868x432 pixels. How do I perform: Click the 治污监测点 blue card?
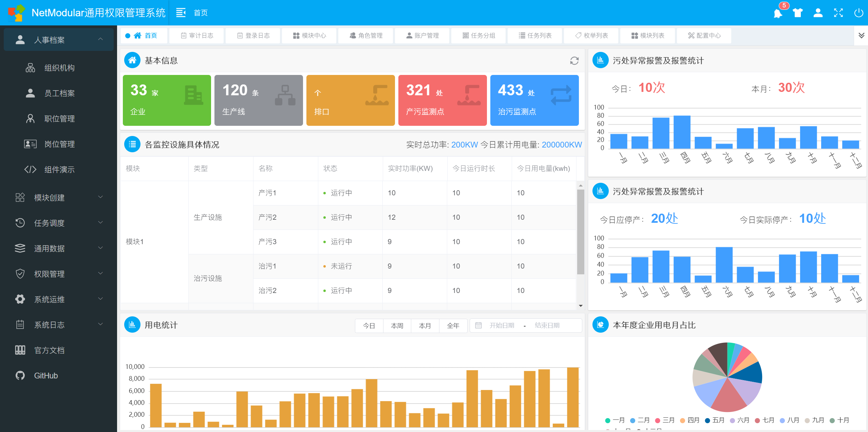point(534,100)
